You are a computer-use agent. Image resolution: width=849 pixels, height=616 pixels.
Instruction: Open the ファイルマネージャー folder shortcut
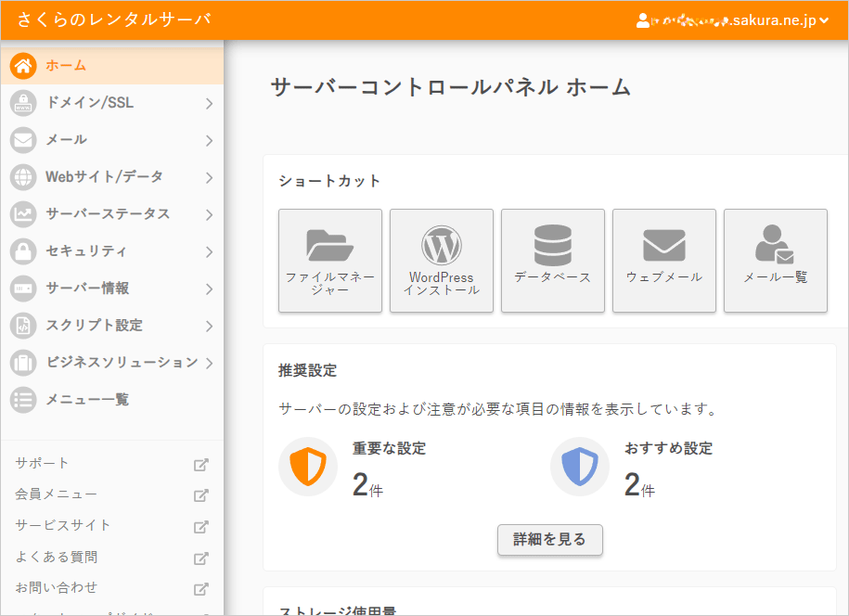(x=330, y=261)
